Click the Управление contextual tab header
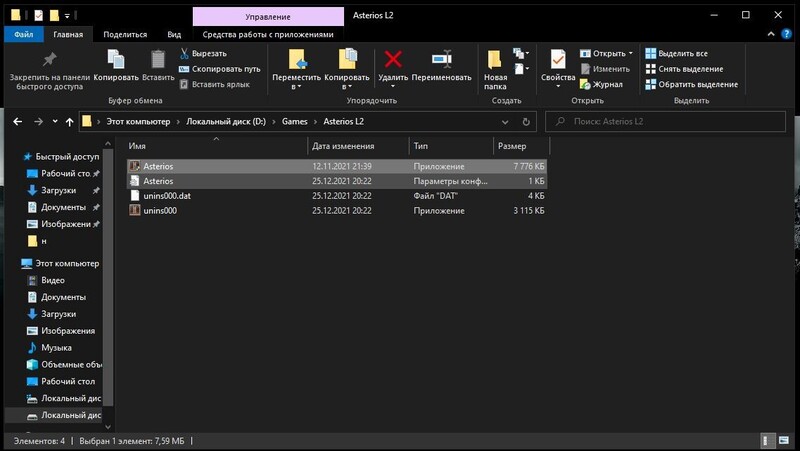 coord(268,16)
